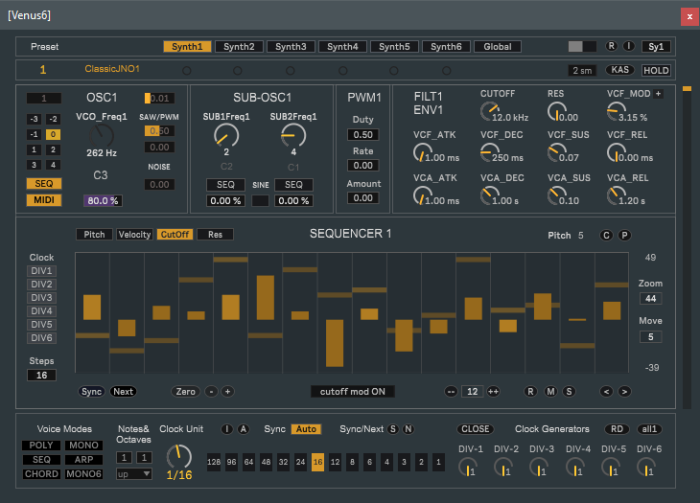Click the 80.0 % value in OSC1
This screenshot has height=503, width=700.
point(103,201)
